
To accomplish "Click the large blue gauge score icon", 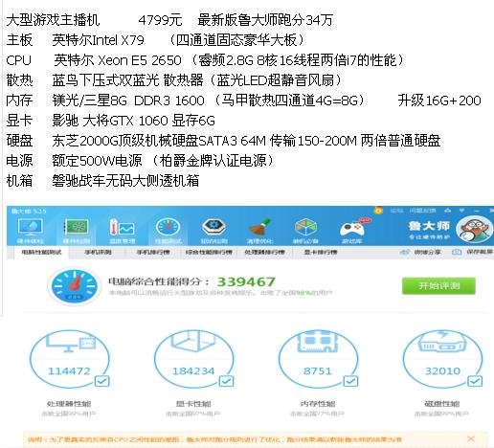I will tap(75, 286).
